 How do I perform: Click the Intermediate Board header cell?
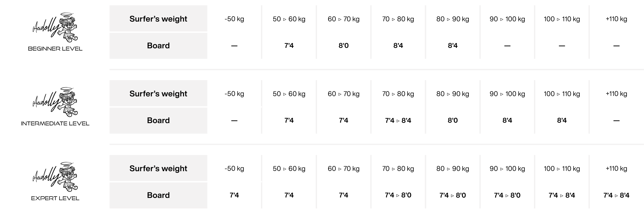pos(158,120)
